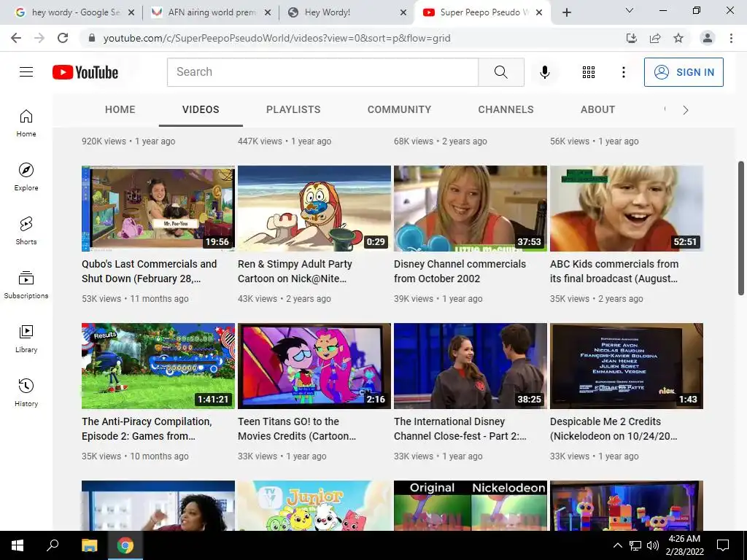This screenshot has height=560, width=747.
Task: Go back in browser history
Action: (x=16, y=38)
